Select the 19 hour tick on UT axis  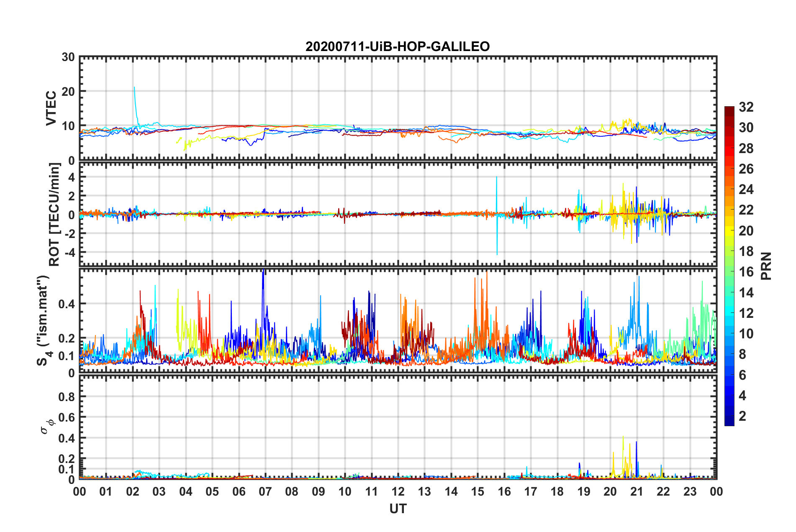pyautogui.click(x=584, y=491)
